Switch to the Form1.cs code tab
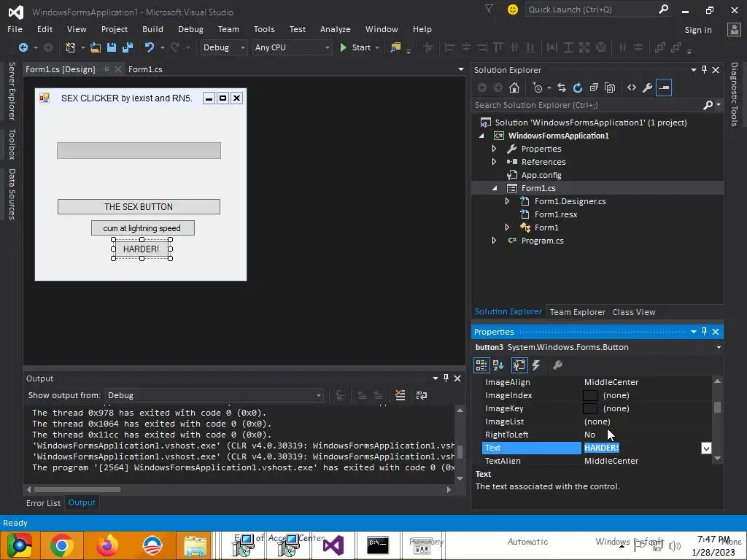747x560 pixels. (145, 69)
